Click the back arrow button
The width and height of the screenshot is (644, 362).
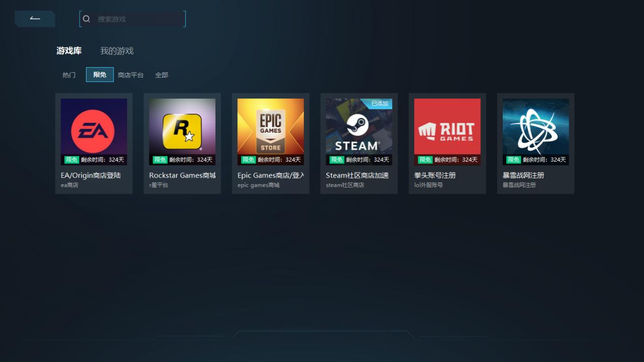(35, 19)
